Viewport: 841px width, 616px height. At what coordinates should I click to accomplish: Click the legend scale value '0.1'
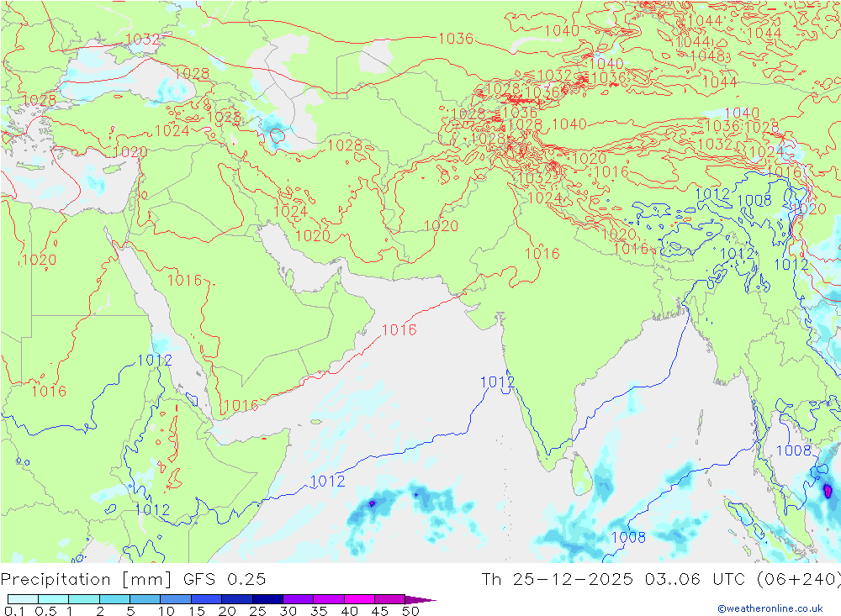(14, 611)
